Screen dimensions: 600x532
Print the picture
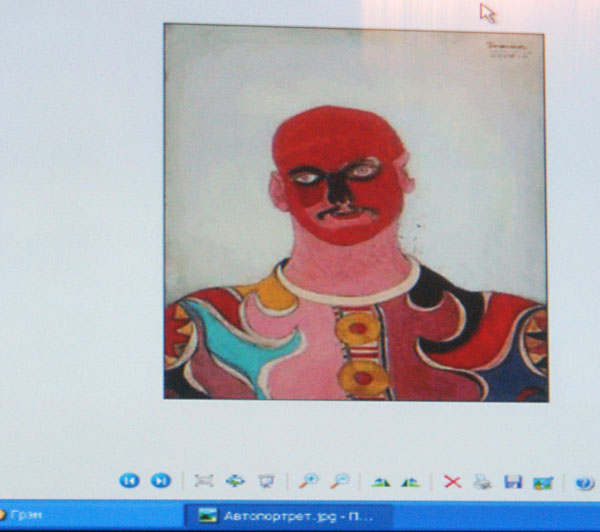483,482
